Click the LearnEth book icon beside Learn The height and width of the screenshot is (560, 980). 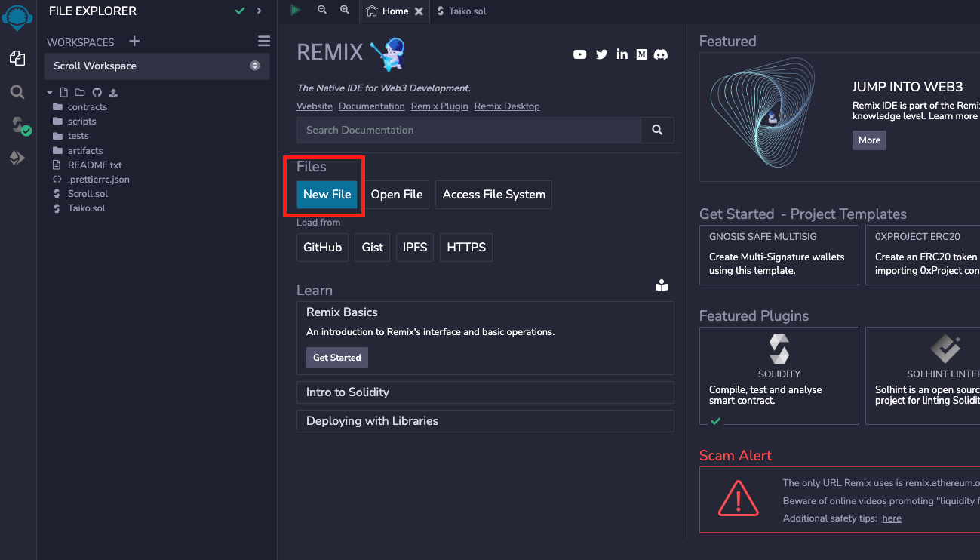click(x=662, y=285)
